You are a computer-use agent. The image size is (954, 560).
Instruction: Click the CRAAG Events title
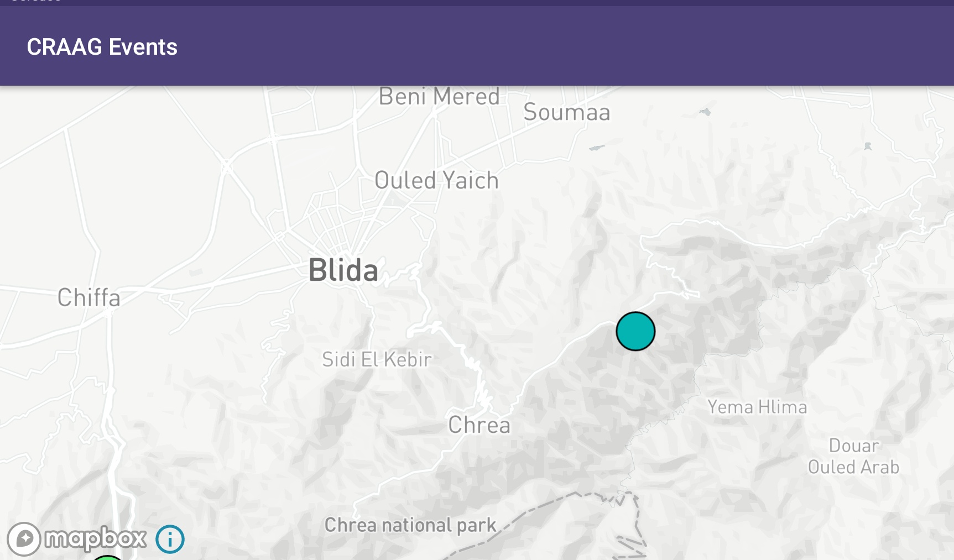[102, 47]
